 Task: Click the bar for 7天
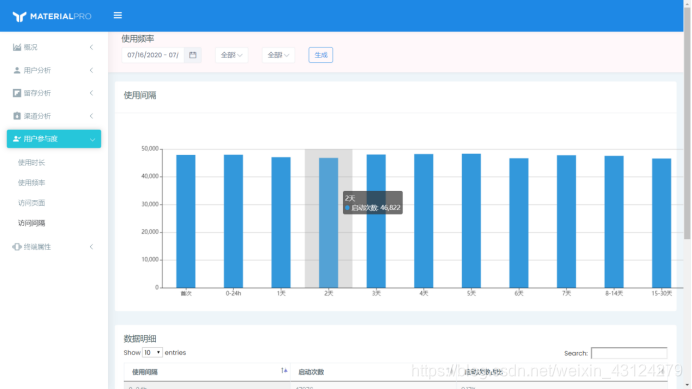tap(567, 222)
